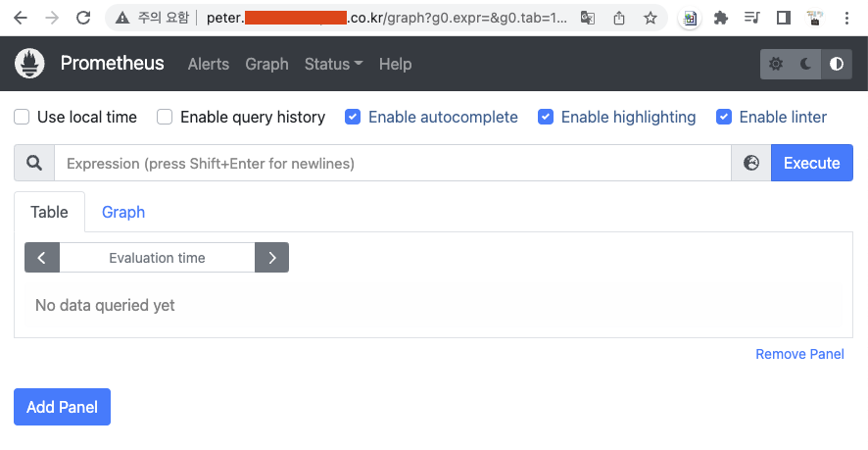
Task: Bookmark this page with the star
Action: 650,19
